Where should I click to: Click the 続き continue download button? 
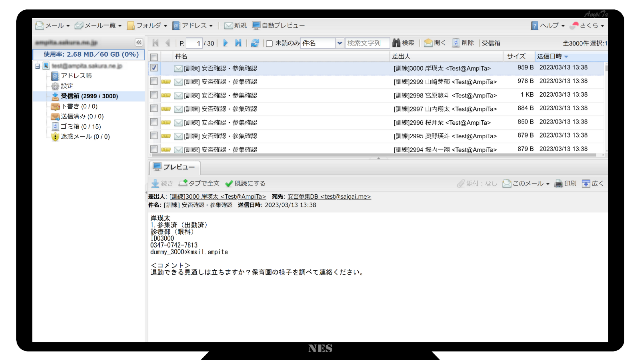(162, 184)
